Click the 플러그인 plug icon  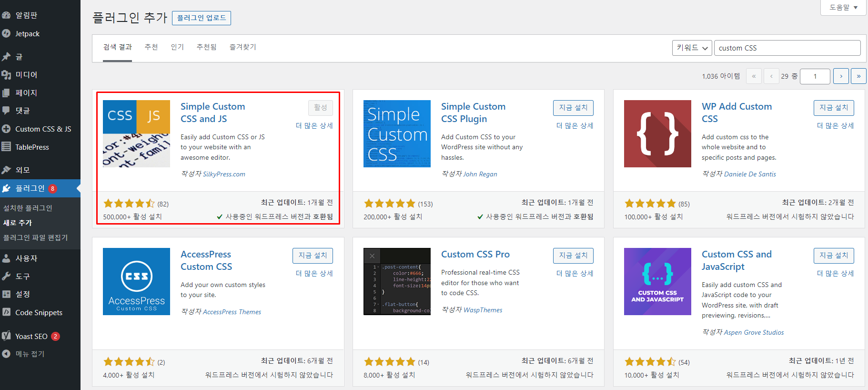[x=6, y=188]
